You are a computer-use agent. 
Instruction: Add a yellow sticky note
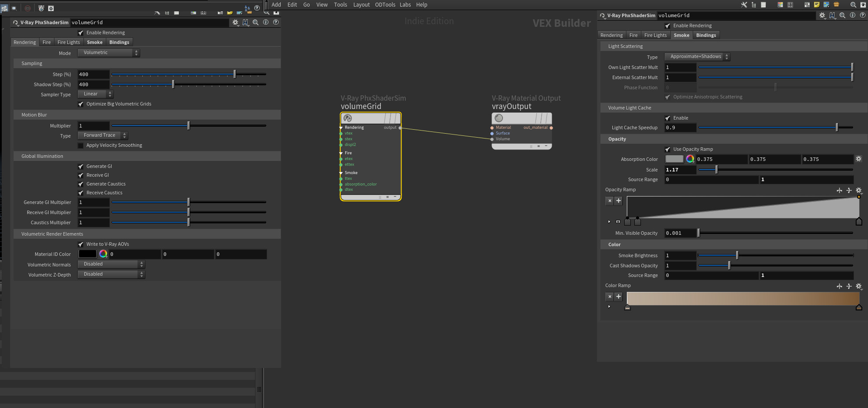817,5
